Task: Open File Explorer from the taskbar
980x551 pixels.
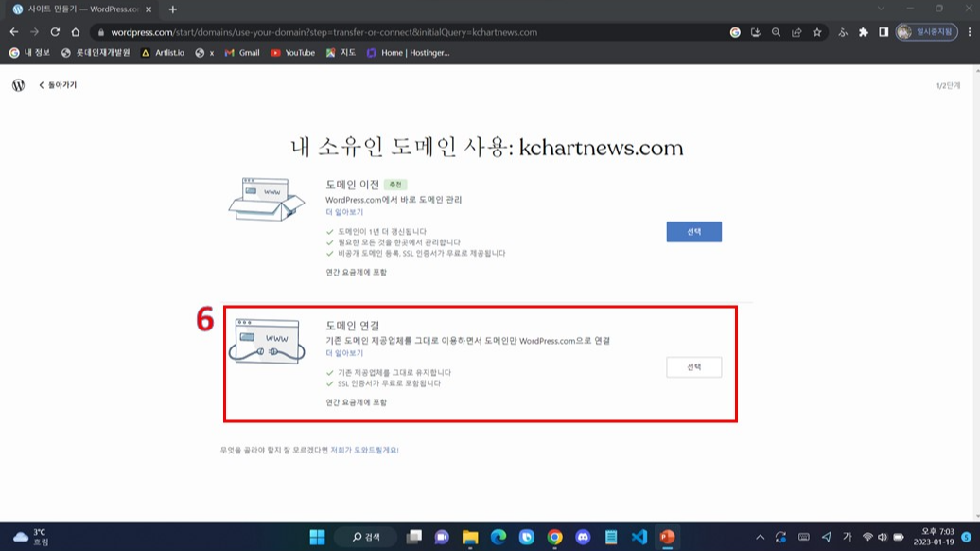Action: tap(470, 537)
